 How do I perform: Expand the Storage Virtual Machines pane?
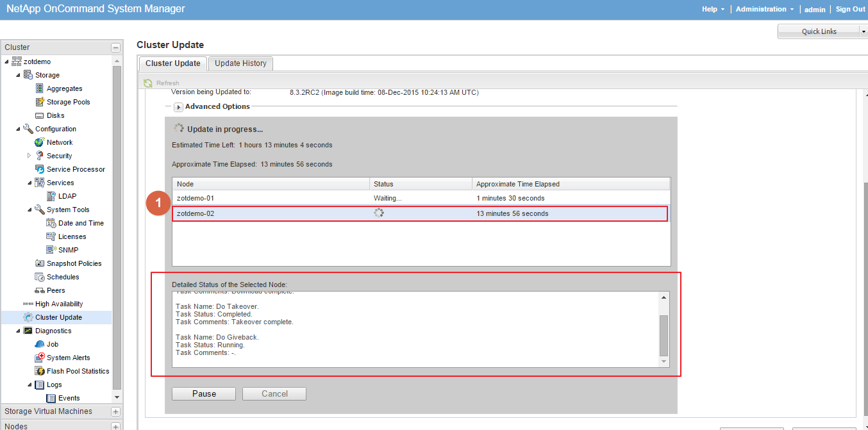tap(115, 411)
